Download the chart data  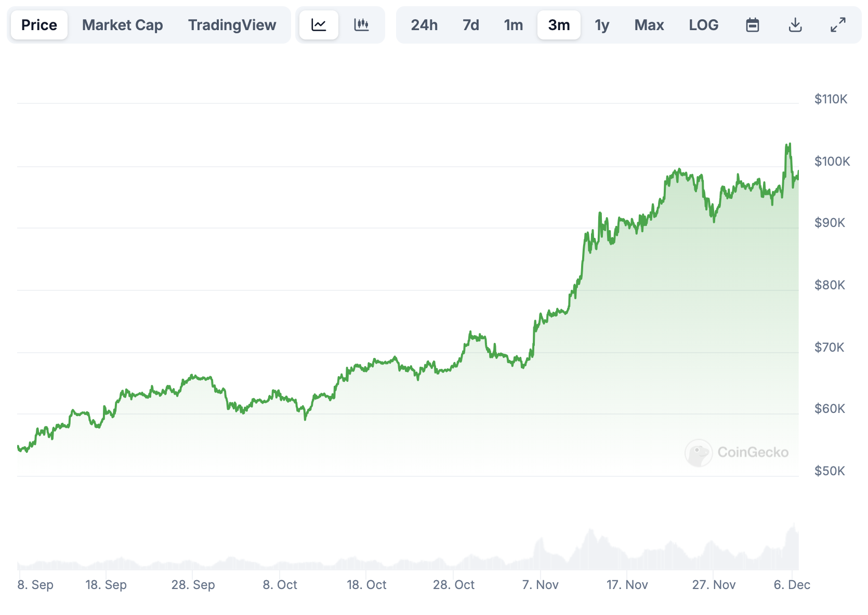pyautogui.click(x=795, y=24)
